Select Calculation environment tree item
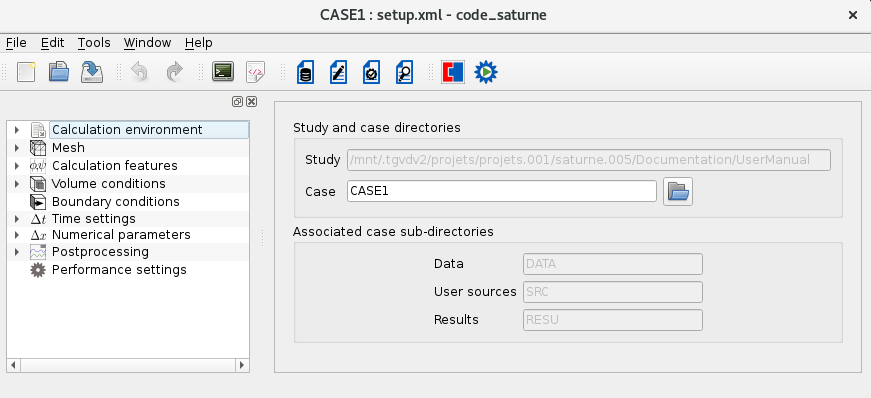The width and height of the screenshot is (871, 398). point(127,130)
